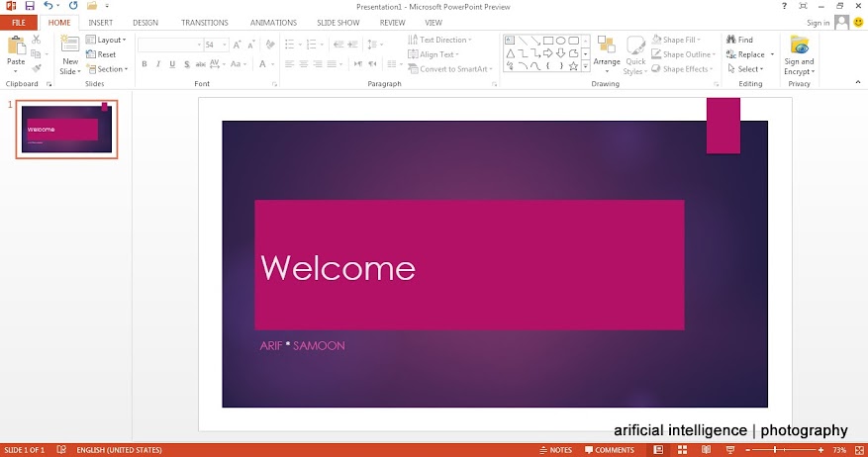Click the Sign in link
This screenshot has height=457, width=868.
pyautogui.click(x=819, y=23)
